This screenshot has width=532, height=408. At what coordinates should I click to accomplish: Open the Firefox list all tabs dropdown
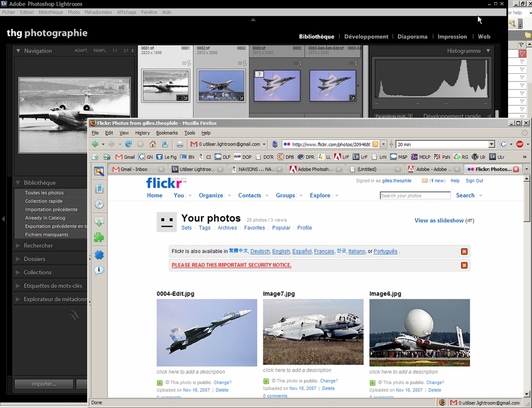point(527,169)
